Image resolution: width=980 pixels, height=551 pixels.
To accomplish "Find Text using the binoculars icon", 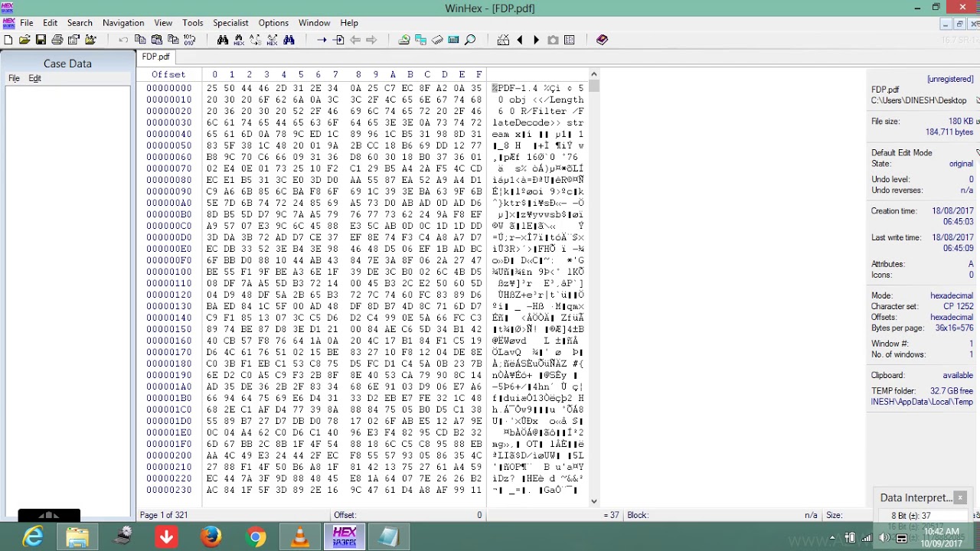I will 223,40.
